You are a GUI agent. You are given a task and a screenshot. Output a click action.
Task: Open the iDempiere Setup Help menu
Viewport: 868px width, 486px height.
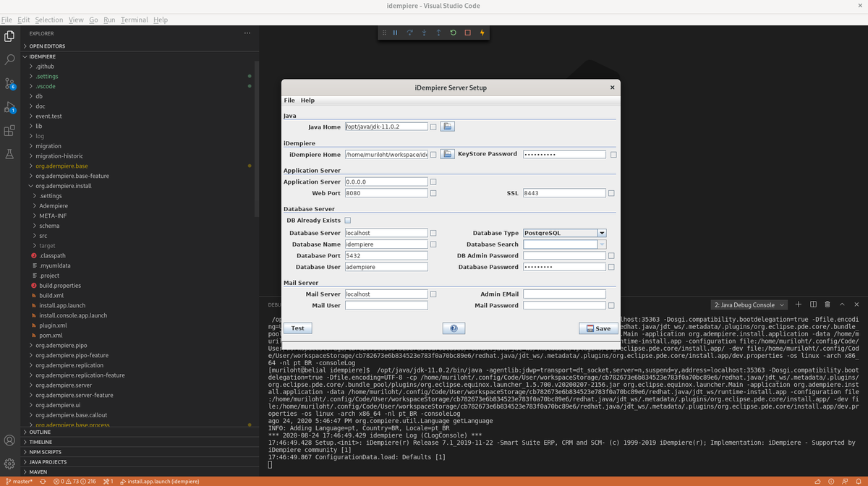click(307, 101)
